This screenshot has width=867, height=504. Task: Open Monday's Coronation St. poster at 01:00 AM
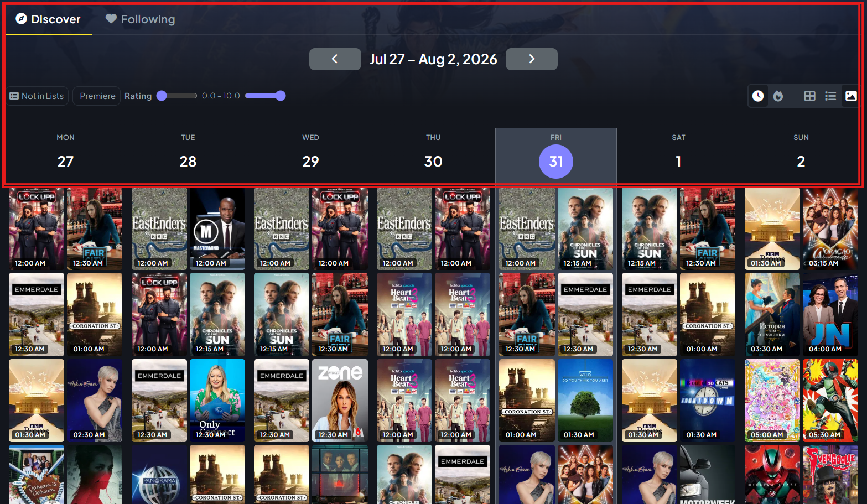click(95, 314)
